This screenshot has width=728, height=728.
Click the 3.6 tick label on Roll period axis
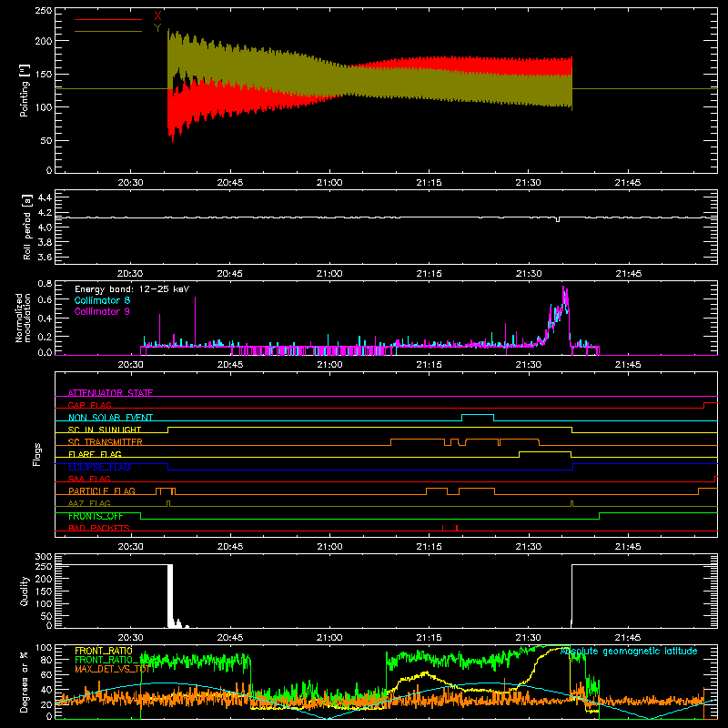(x=45, y=257)
